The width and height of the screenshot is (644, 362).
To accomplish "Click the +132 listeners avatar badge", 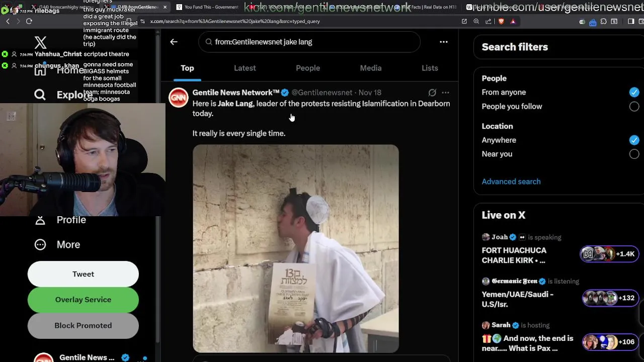I will point(610,298).
